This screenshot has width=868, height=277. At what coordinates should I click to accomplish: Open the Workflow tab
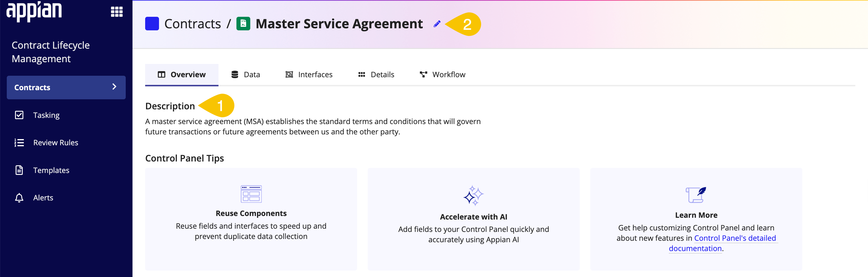tap(443, 75)
